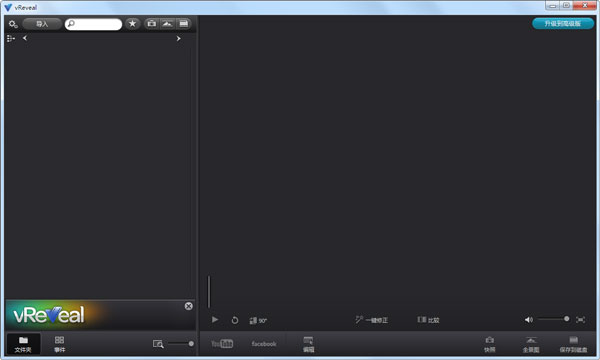The width and height of the screenshot is (600, 360).
Task: Play the video
Action: click(215, 319)
